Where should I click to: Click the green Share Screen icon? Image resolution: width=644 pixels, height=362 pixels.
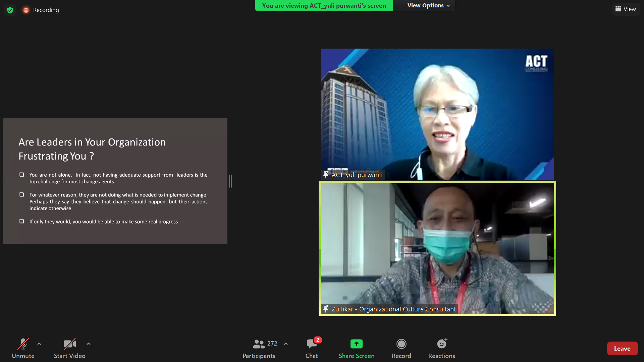coord(356,344)
